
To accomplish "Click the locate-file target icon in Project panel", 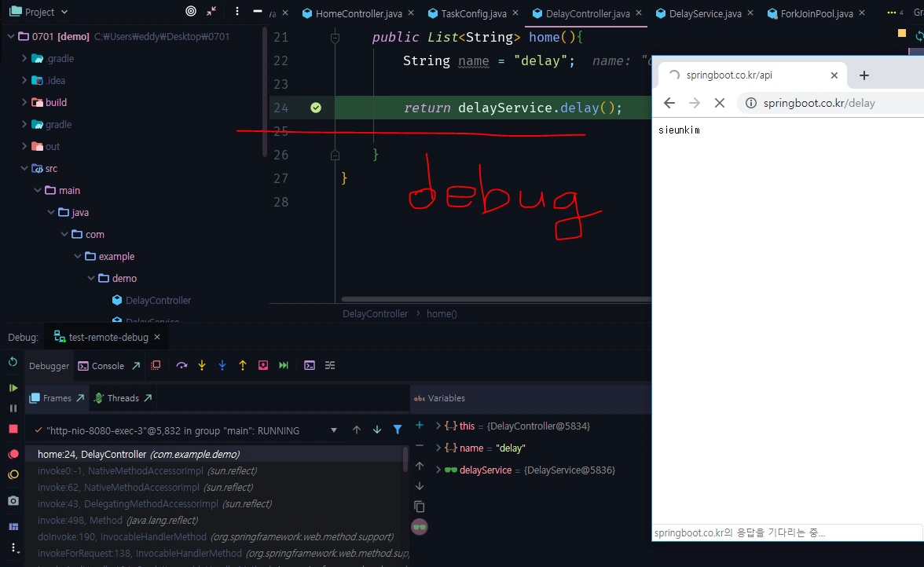I will 191,11.
